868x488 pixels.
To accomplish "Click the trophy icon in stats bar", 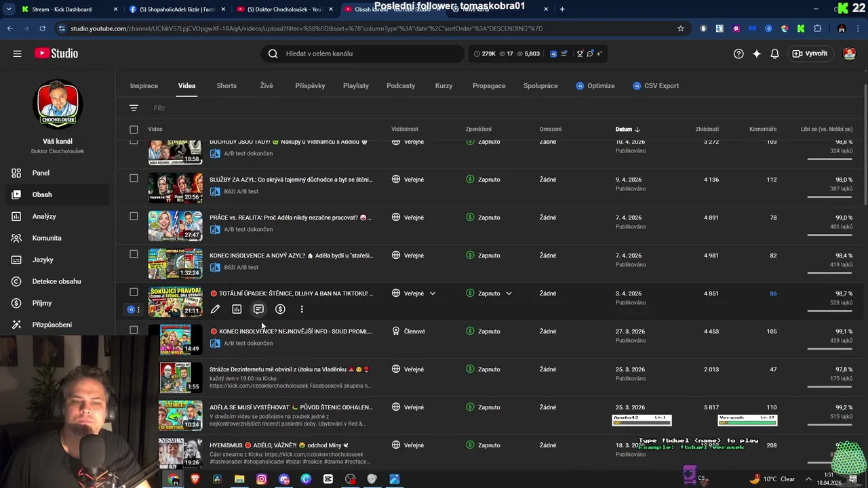I will click(580, 54).
